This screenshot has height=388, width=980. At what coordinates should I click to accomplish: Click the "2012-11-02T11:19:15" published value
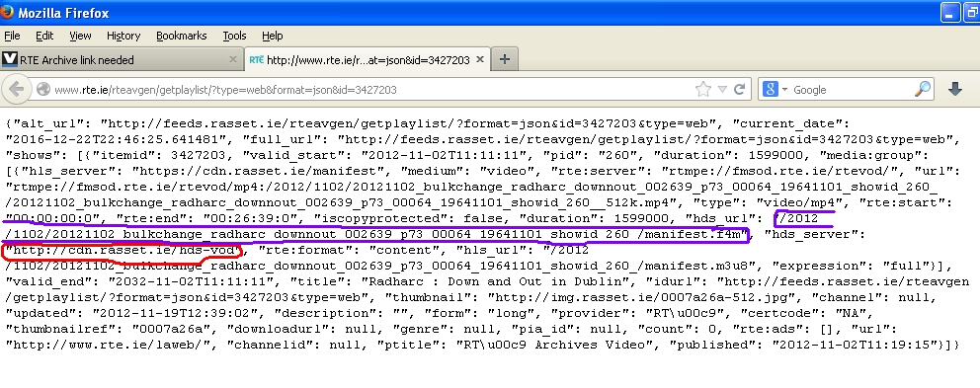(x=857, y=345)
